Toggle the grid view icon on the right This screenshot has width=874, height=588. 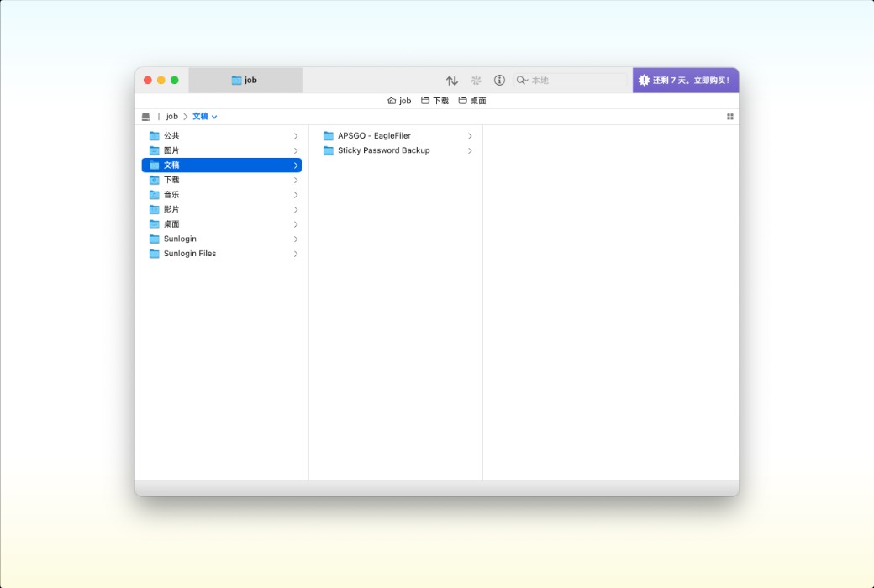pyautogui.click(x=729, y=116)
